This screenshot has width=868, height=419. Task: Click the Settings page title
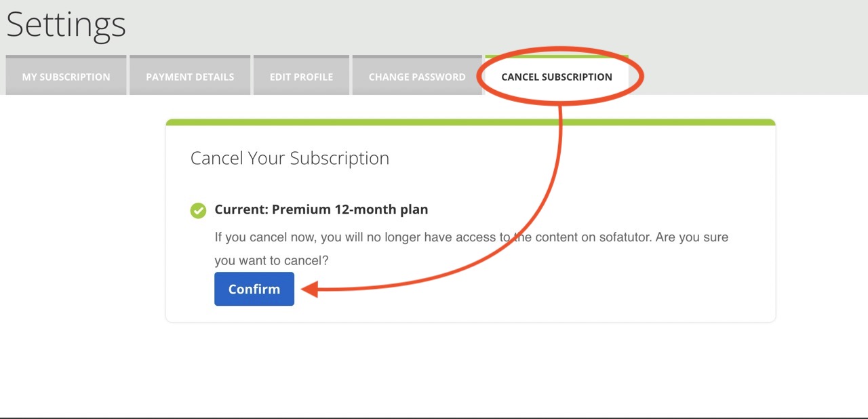(66, 25)
